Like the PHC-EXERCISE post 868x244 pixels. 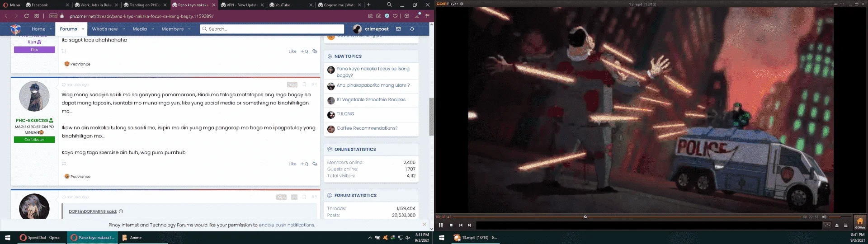pyautogui.click(x=292, y=164)
